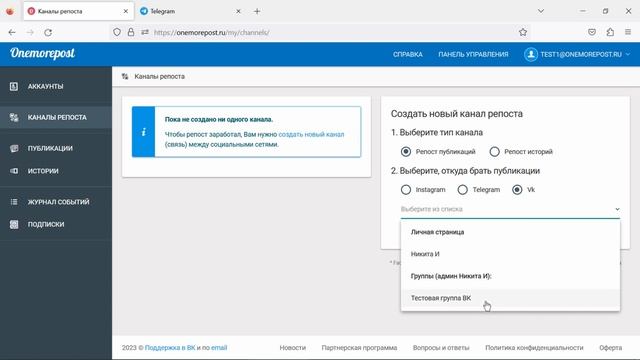Select the Каналы репоста sidebar icon
Viewport: 640px width, 360px height.
click(14, 118)
